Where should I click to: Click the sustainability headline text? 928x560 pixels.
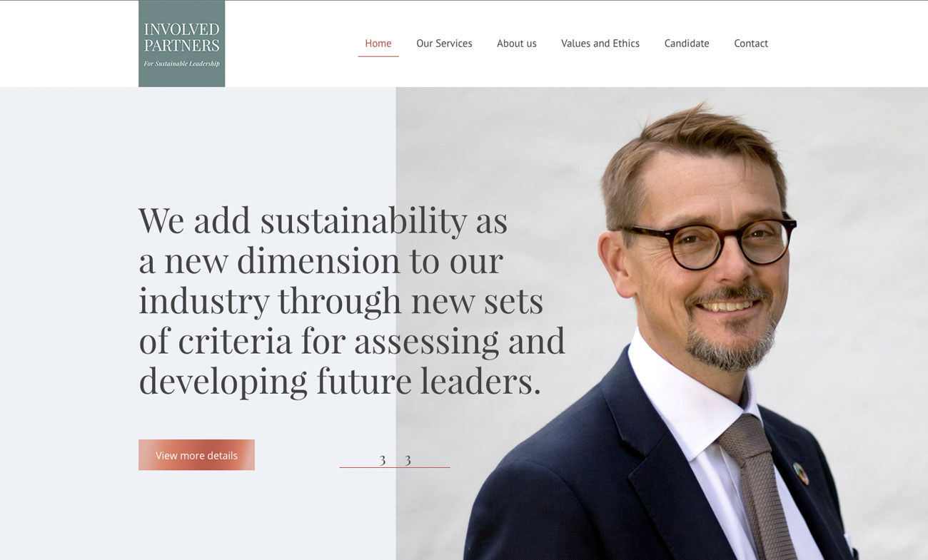coord(352,300)
